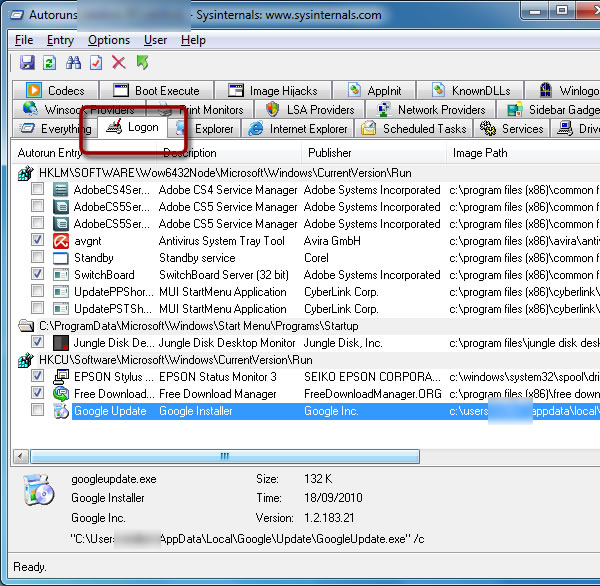
Task: Click the SEIKO EPSON CORPORA publisher cell
Action: point(372,377)
